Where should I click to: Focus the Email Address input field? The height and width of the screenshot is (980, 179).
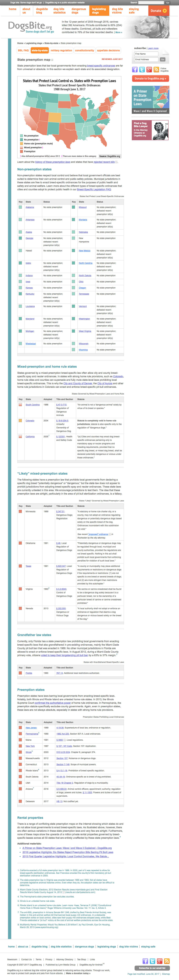click(146, 59)
